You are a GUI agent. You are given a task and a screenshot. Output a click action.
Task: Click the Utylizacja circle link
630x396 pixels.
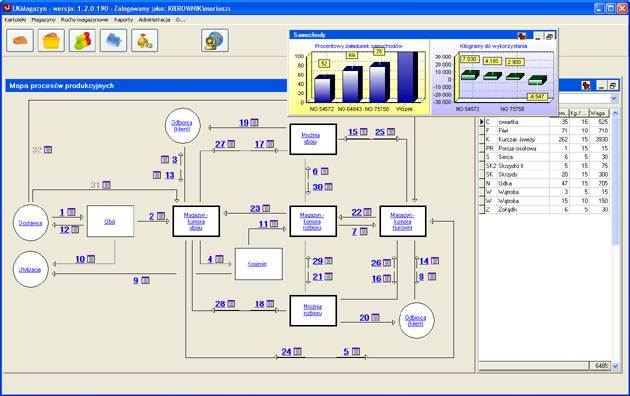(x=30, y=269)
